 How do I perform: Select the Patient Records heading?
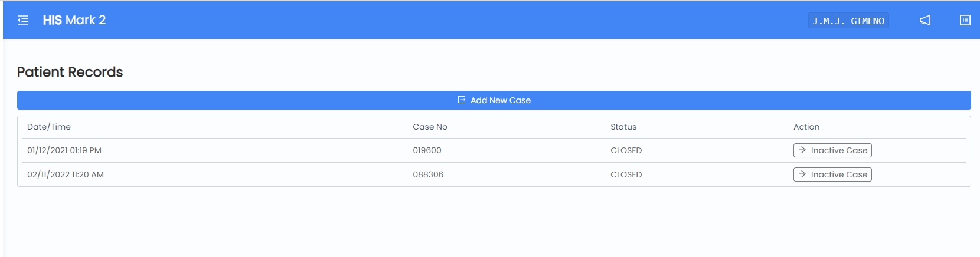pyautogui.click(x=70, y=72)
